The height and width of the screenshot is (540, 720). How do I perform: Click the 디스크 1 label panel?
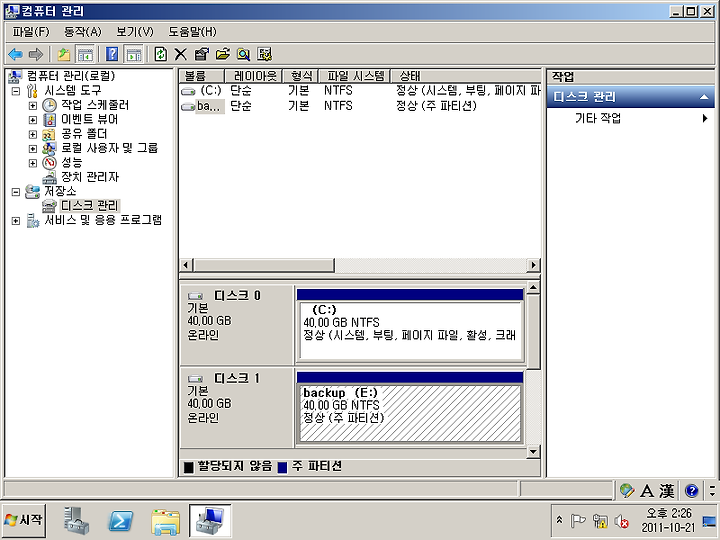[x=237, y=408]
